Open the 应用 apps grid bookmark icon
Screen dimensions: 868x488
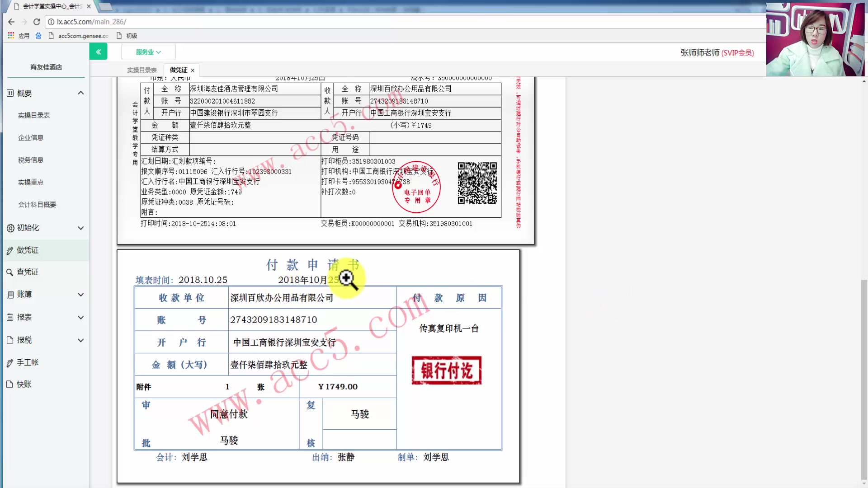tap(11, 35)
